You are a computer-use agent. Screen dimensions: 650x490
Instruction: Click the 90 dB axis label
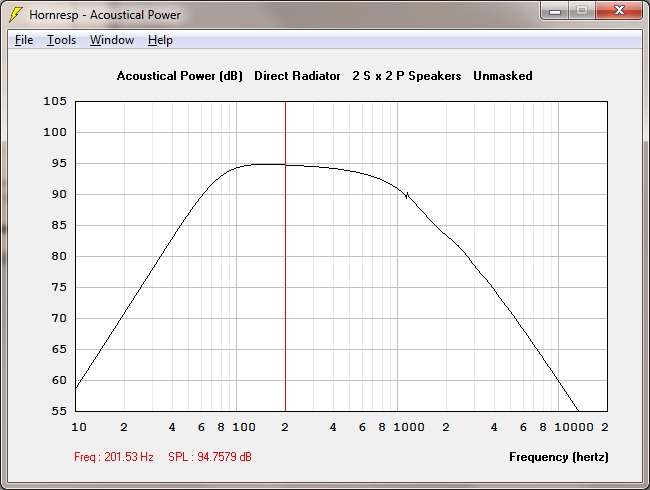[x=59, y=194]
